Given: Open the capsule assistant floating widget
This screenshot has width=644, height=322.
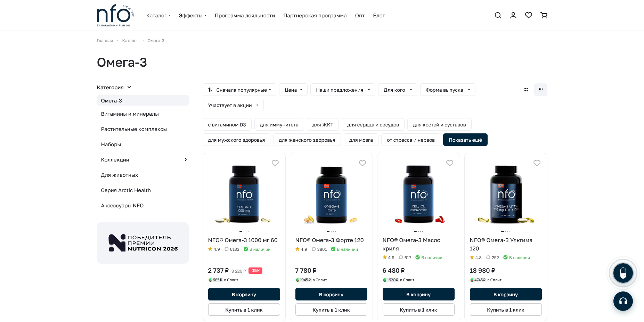Looking at the screenshot, I should click(x=623, y=273).
